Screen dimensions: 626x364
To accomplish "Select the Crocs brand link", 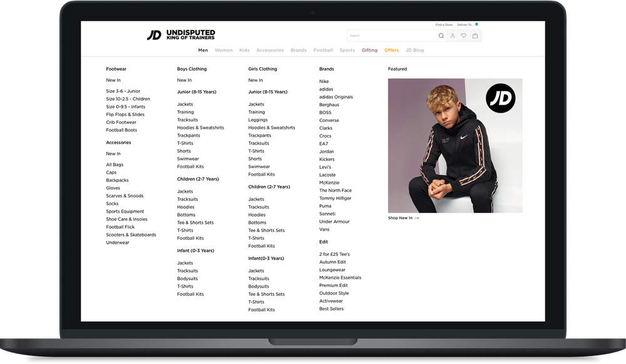I will pos(325,136).
